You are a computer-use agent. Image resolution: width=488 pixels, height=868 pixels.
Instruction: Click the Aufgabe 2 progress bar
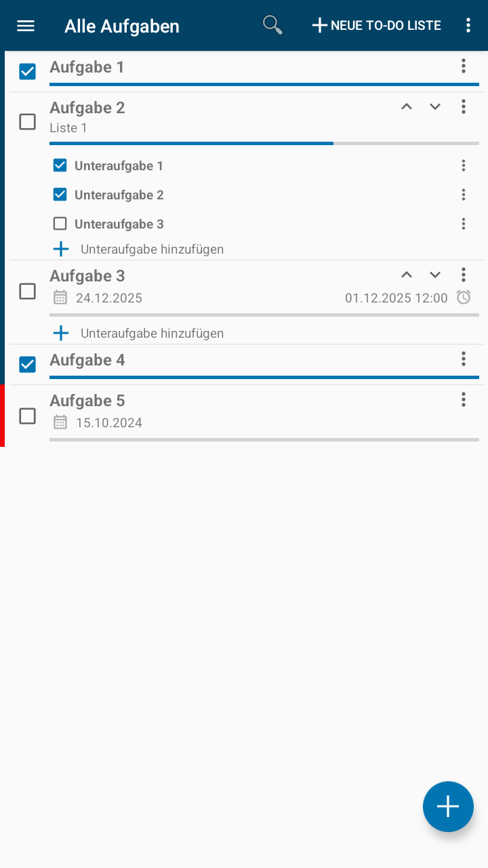(x=264, y=143)
